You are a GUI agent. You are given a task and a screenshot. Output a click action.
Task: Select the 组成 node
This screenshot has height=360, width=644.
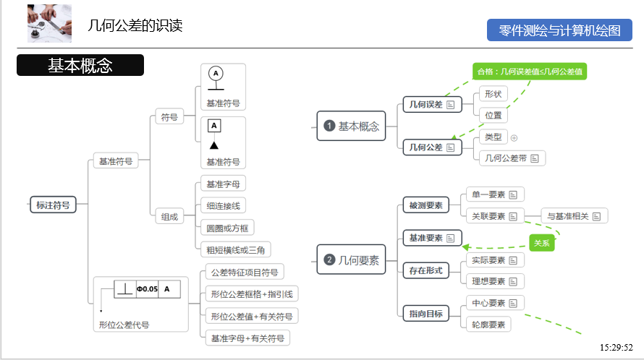coord(169,216)
